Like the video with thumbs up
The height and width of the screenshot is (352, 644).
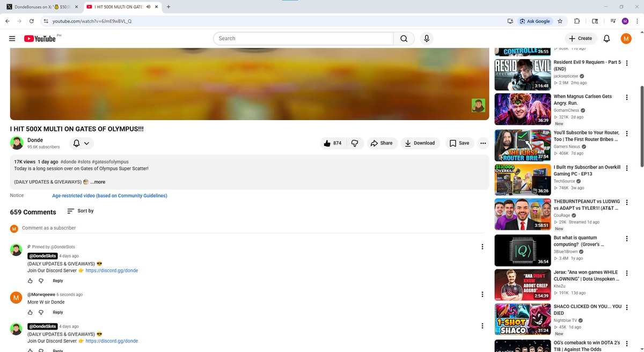(332, 143)
